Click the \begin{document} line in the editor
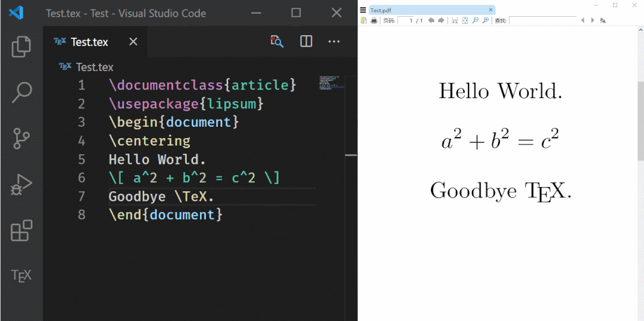 point(174,122)
